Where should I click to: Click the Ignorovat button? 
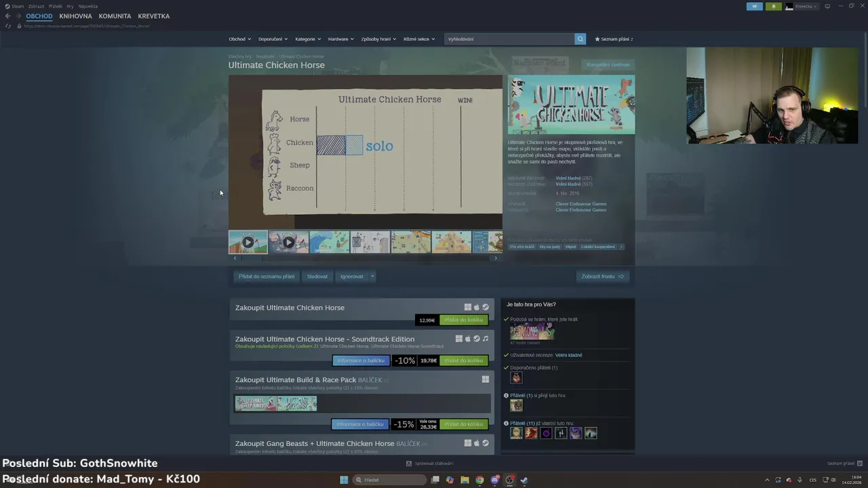pyautogui.click(x=352, y=276)
